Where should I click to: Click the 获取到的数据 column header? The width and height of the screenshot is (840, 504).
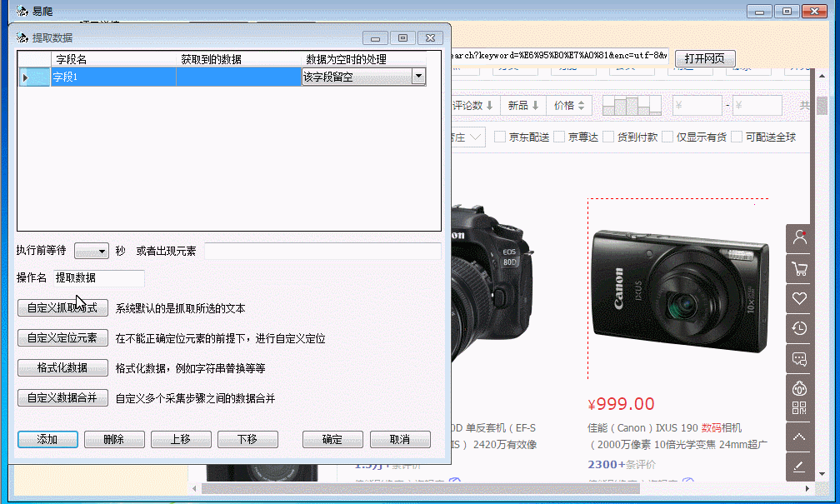tap(239, 59)
